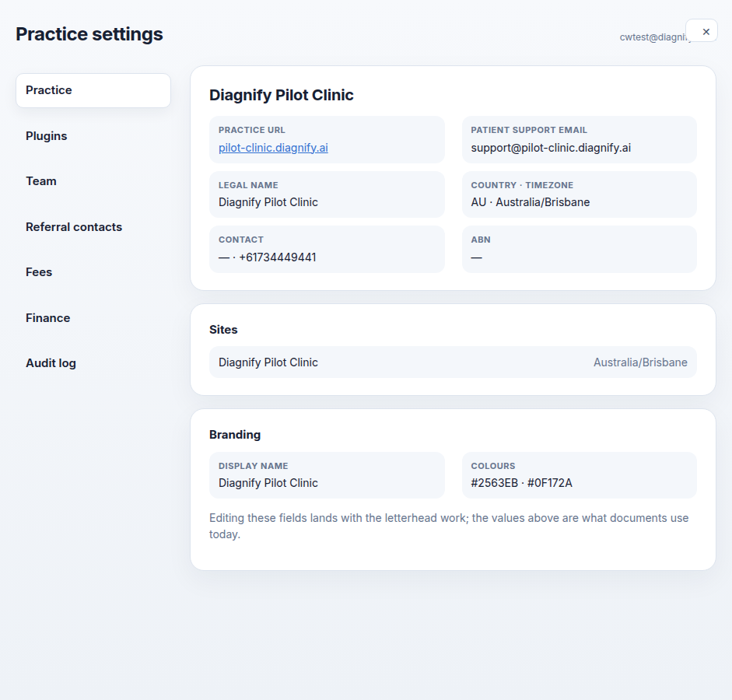
Task: Click the PRACTICE URL field label
Action: (251, 130)
